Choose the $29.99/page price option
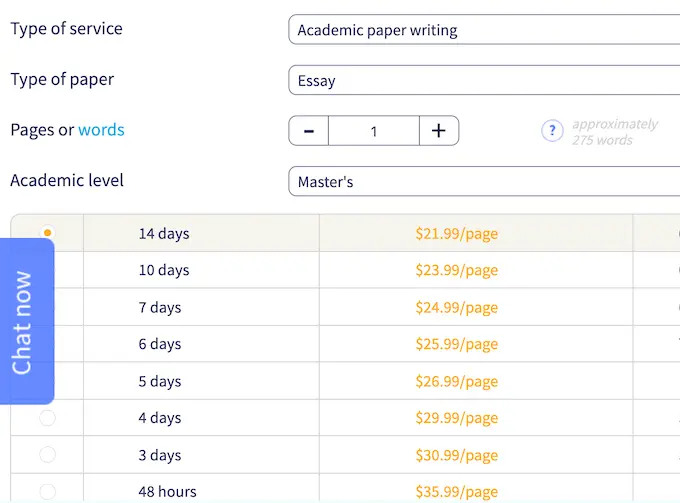 point(456,418)
